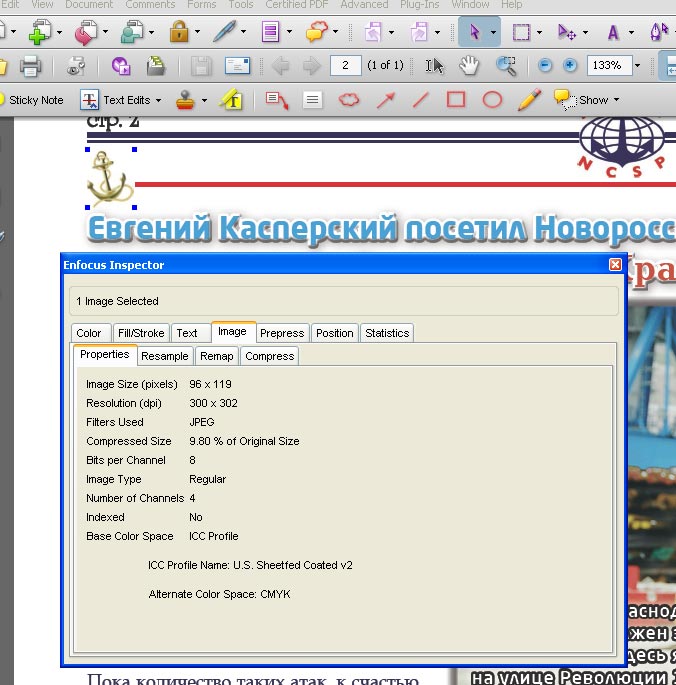Go to previous view with left arrow
Image resolution: width=676 pixels, height=685 pixels.
280,66
